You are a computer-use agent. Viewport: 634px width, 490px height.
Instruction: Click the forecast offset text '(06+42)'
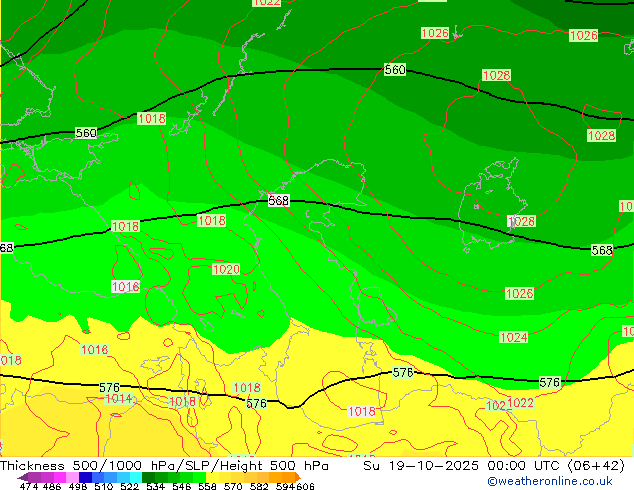click(596, 466)
